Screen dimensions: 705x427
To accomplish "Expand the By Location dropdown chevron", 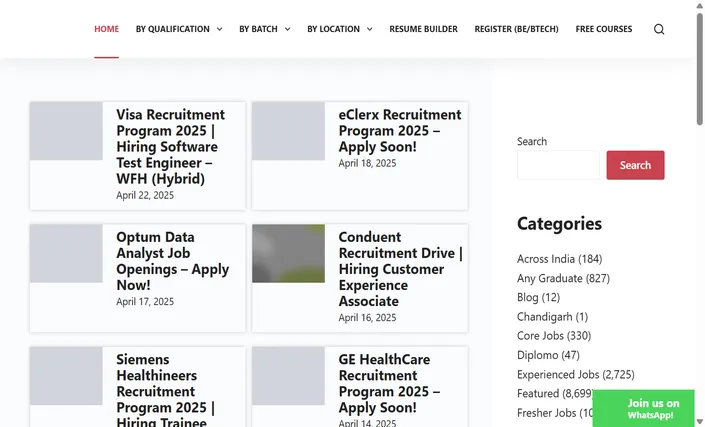I will pos(370,29).
